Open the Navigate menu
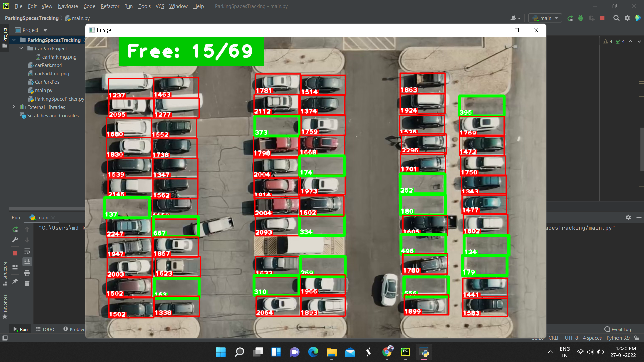The image size is (644, 362). coord(68,6)
